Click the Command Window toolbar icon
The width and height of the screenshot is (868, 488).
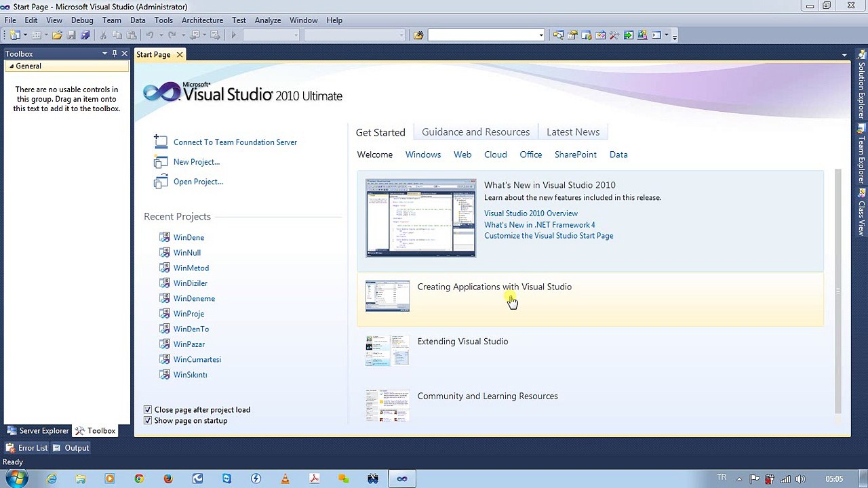(656, 35)
